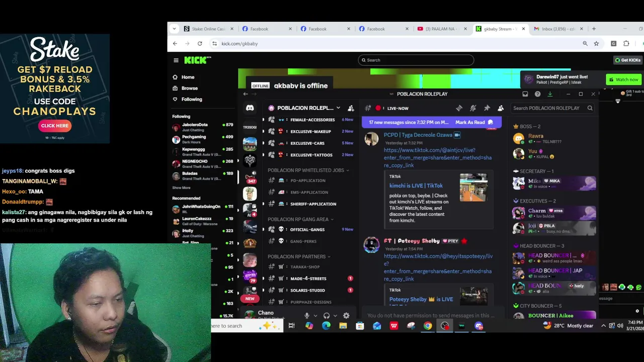The width and height of the screenshot is (644, 362).
Task: Open Kick Following menu item
Action: tap(191, 99)
